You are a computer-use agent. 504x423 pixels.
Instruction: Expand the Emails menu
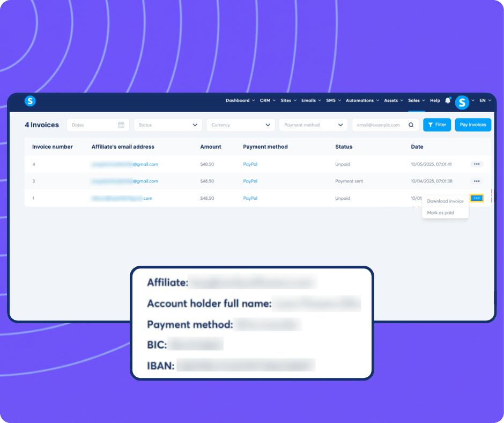tap(311, 100)
